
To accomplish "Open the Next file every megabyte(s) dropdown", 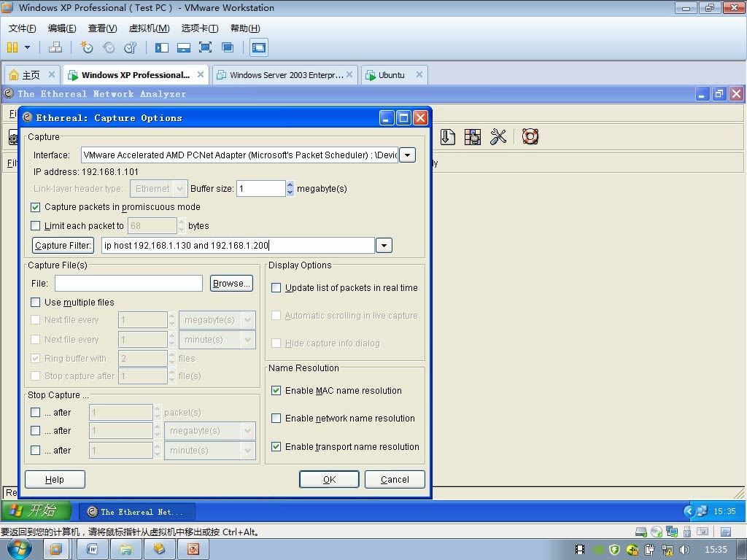I will click(x=248, y=320).
